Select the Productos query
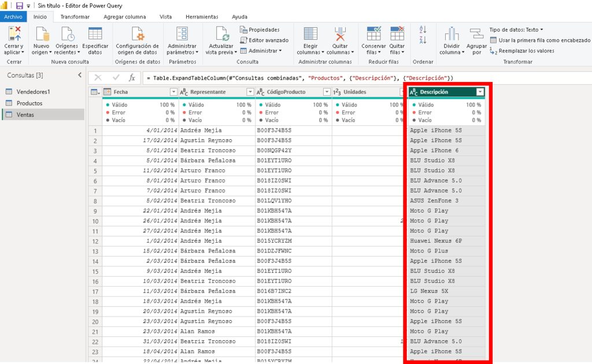 [29, 103]
